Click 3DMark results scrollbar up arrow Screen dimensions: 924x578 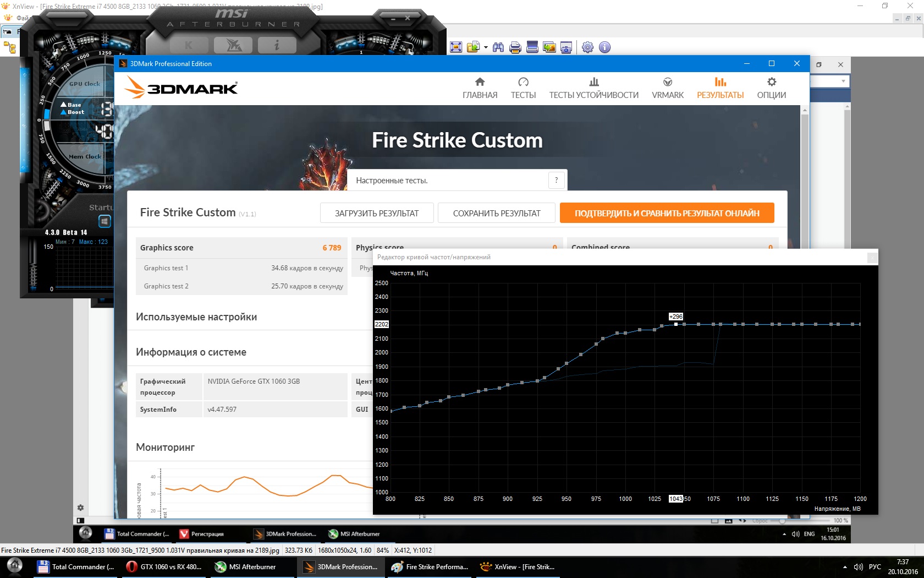tap(805, 110)
